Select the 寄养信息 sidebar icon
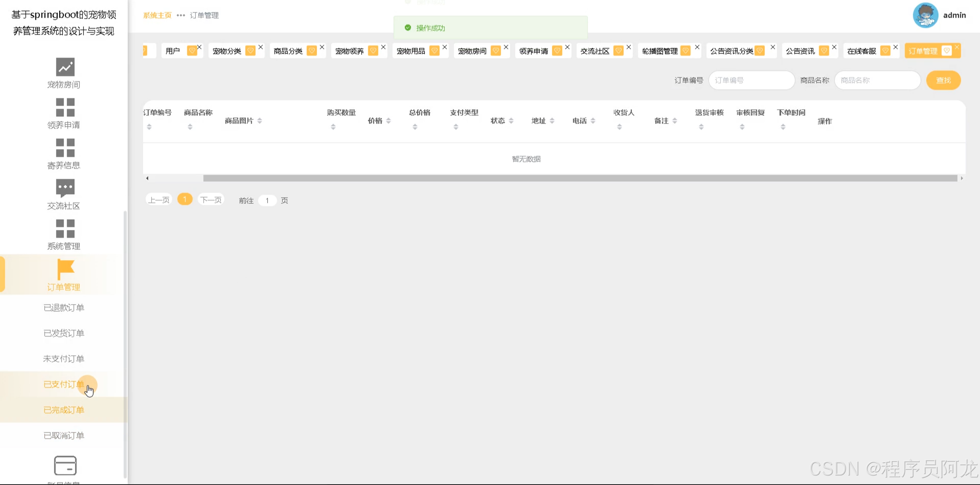This screenshot has width=980, height=485. 65,148
